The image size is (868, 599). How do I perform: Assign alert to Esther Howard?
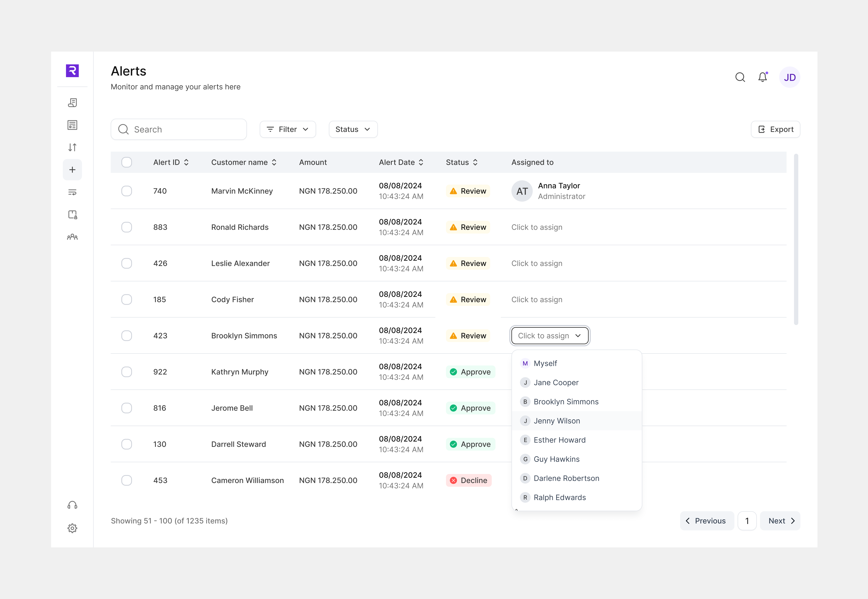(577, 440)
